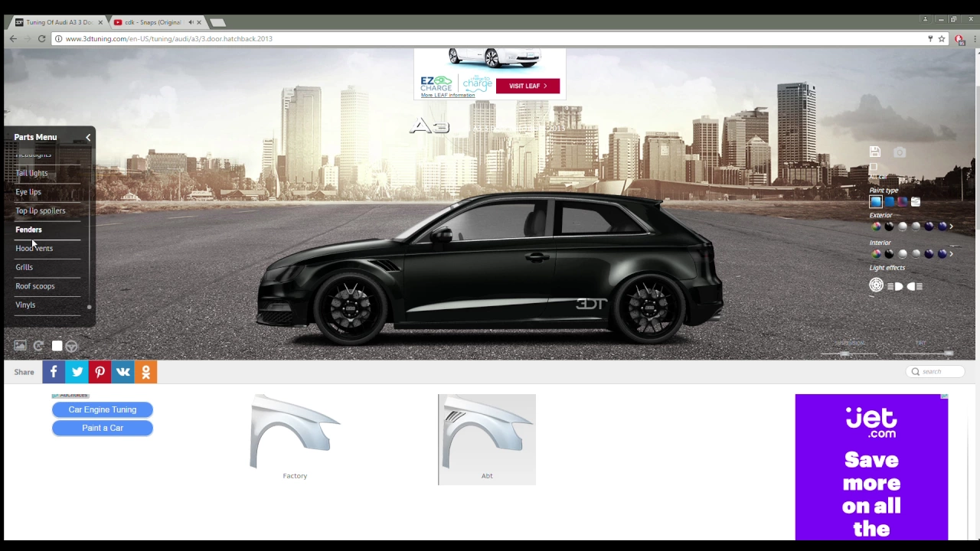
Task: Click the Parts Menu list scrollbar handle
Action: point(89,307)
